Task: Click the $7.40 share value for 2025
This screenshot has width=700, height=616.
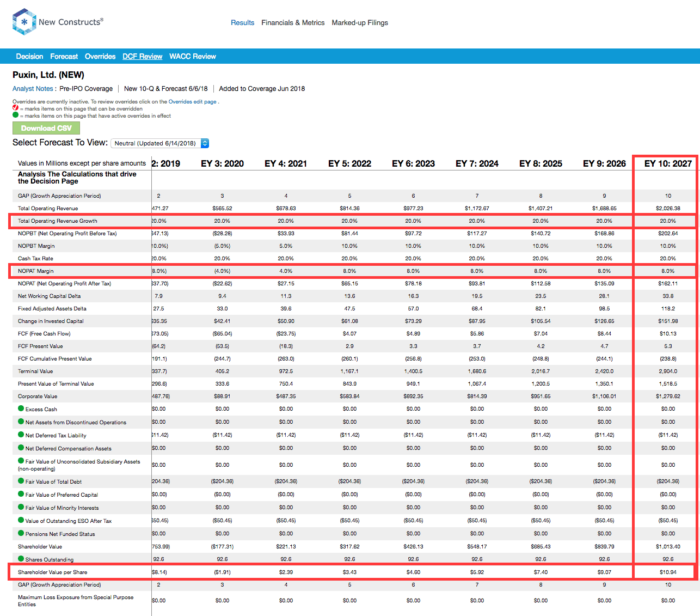Action: coord(541,572)
